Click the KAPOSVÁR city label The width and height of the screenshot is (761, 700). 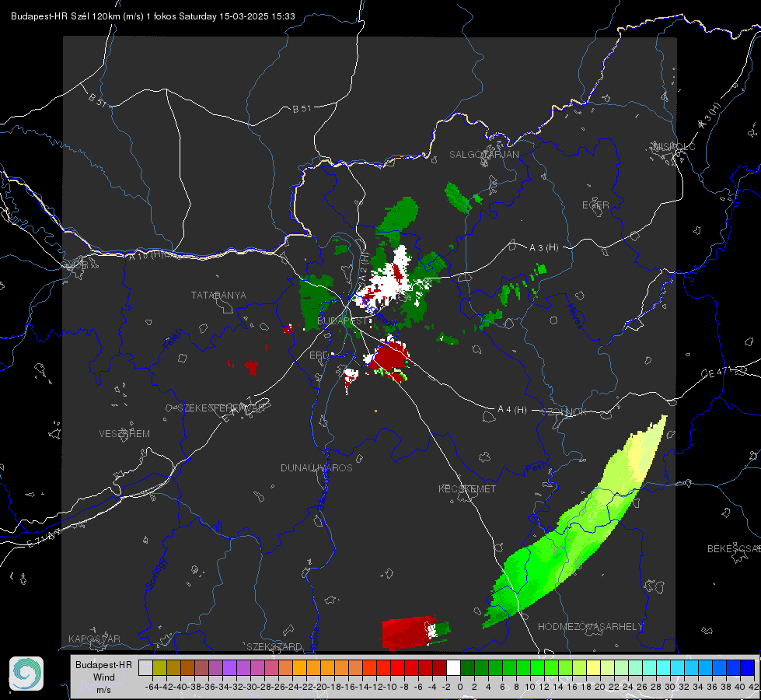point(94,639)
